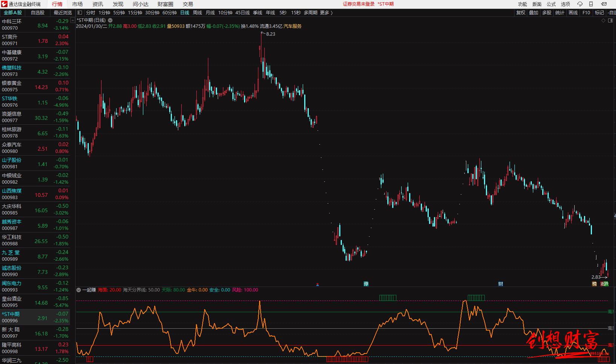Viewport: 616px width, 364px height.
Task: Open the 行情 tab
Action: pyautogui.click(x=57, y=4)
